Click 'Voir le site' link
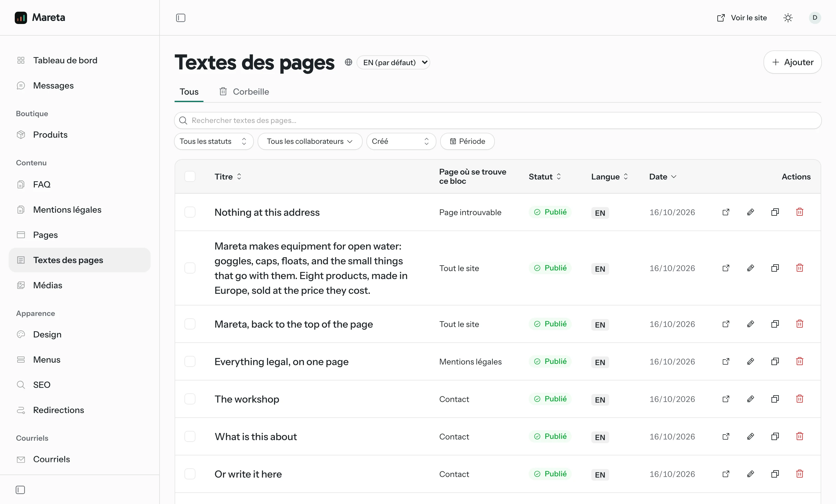The image size is (836, 504). (x=742, y=18)
